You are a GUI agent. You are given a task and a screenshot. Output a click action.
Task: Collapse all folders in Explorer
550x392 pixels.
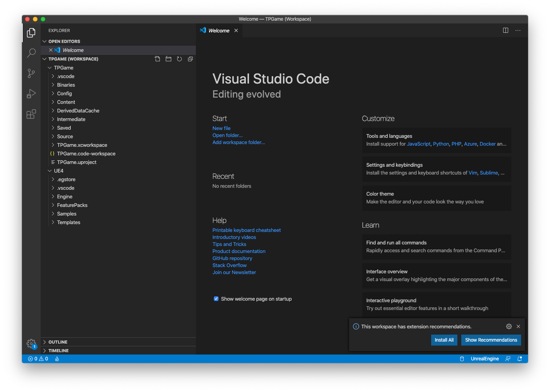190,59
